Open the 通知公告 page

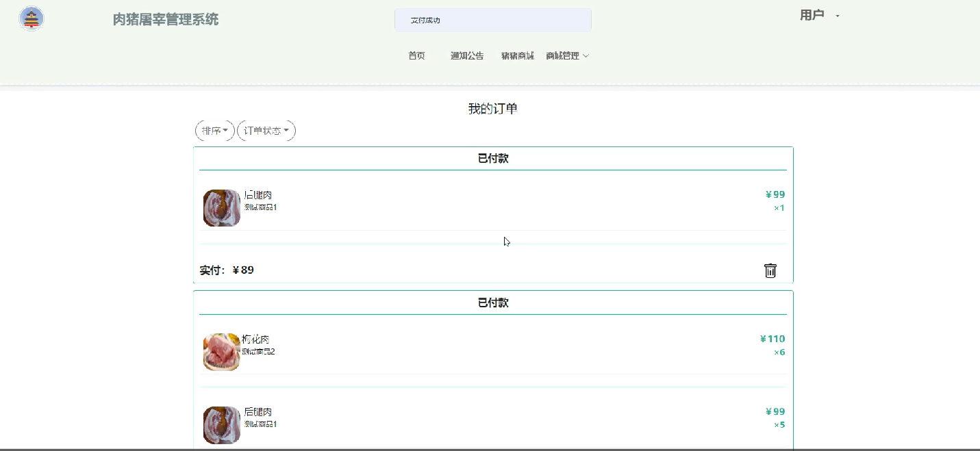coord(467,56)
